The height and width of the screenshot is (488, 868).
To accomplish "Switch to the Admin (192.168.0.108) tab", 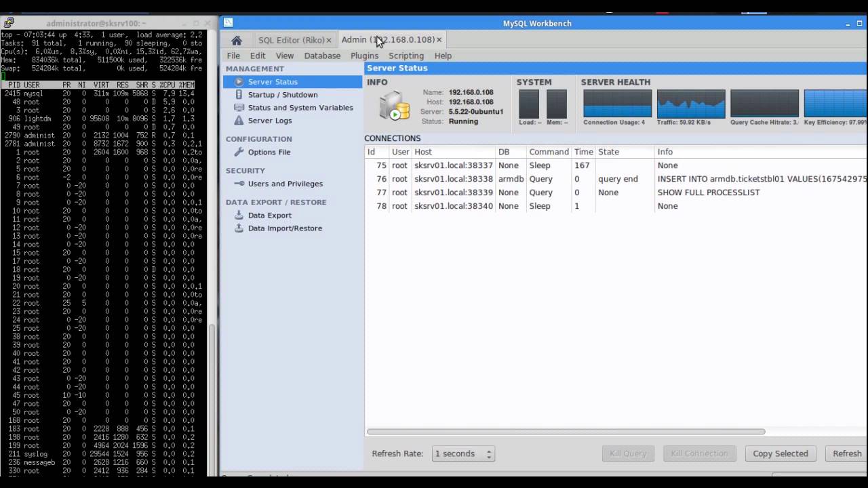I will 388,40.
